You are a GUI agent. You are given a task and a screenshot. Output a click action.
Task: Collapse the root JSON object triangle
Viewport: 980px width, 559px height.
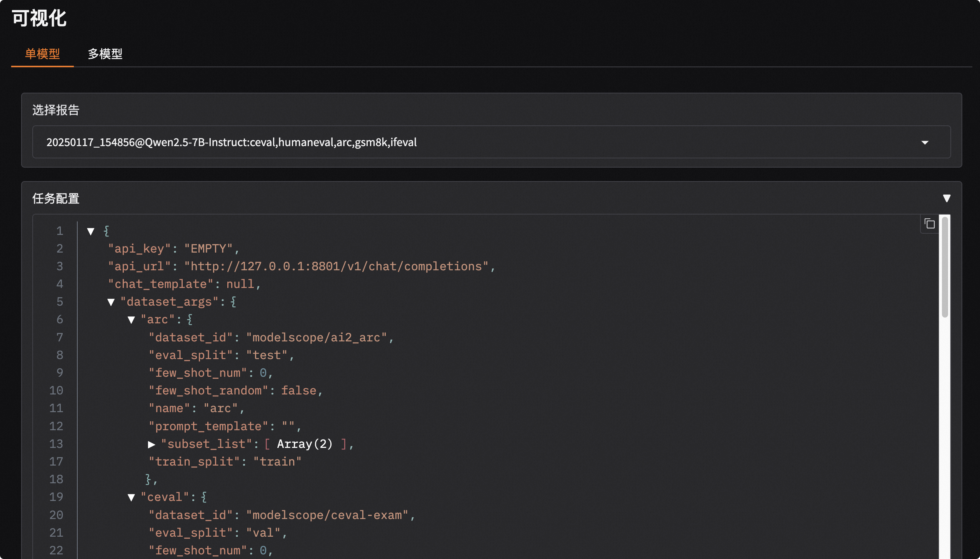click(x=91, y=231)
